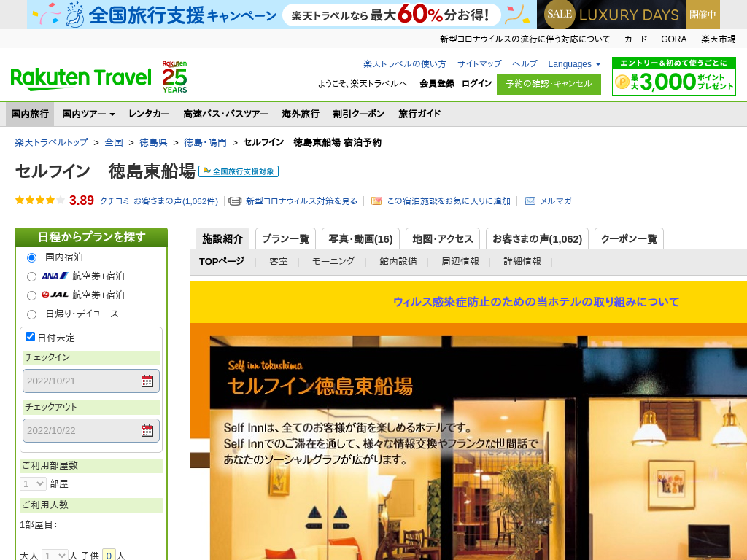Open the サイトマップ link

tap(479, 64)
